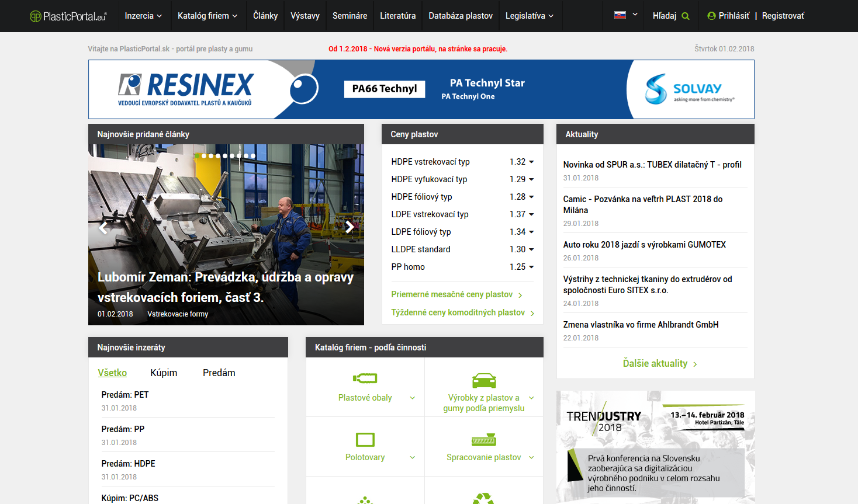858x504 pixels.
Task: Expand the Plastové obaly category chevron
Action: pos(412,398)
